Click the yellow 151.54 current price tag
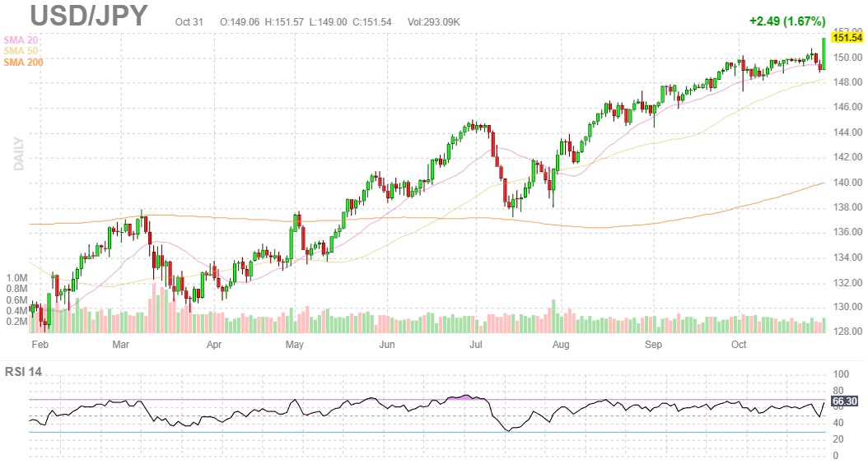 point(847,38)
